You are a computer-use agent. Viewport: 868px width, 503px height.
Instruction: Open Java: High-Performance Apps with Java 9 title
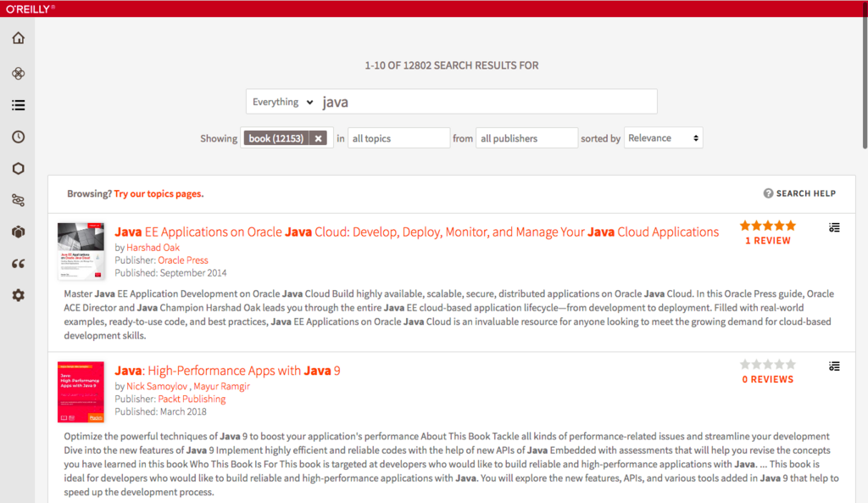coord(227,371)
